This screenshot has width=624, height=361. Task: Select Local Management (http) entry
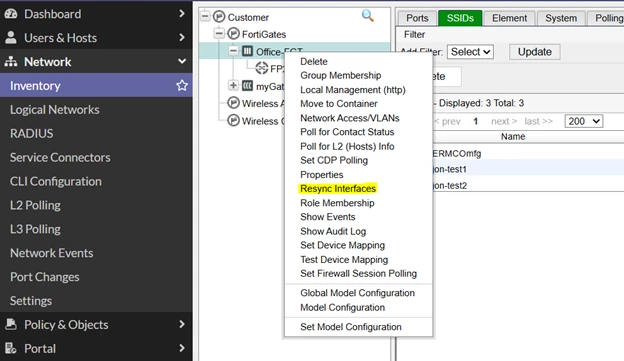click(x=353, y=90)
